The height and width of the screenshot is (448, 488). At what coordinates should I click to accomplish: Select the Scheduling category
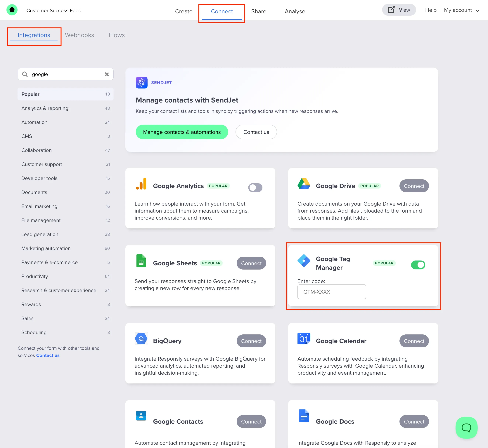[x=65, y=332]
